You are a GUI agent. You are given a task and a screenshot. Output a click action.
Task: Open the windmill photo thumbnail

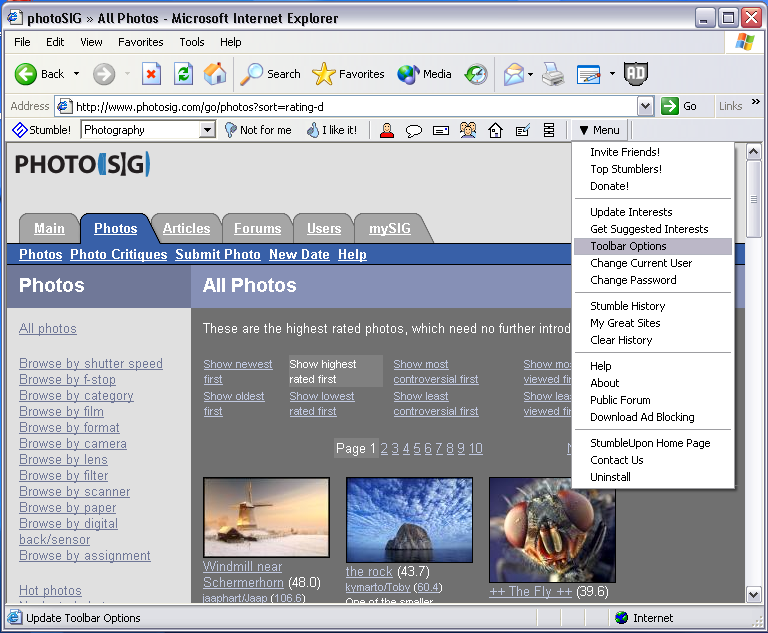[x=266, y=517]
